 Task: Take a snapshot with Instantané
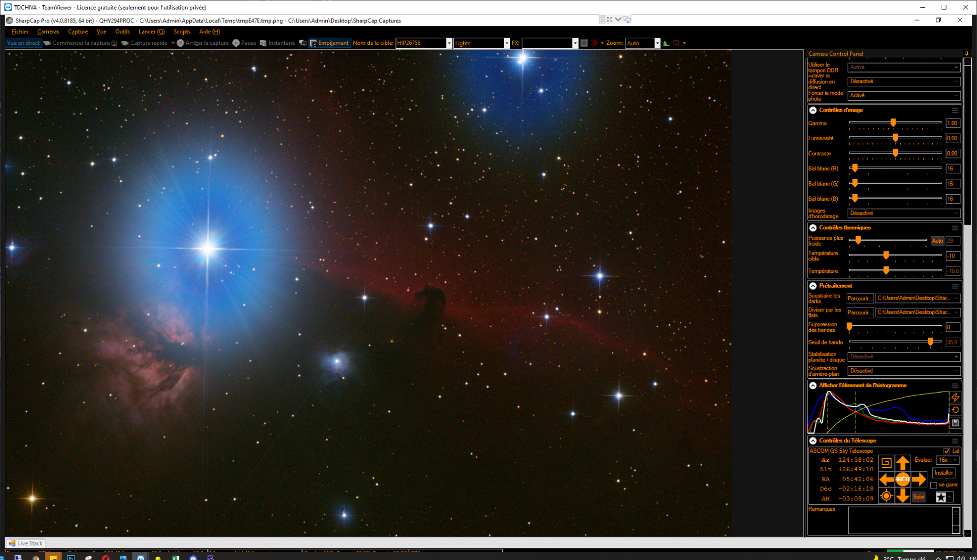[277, 43]
